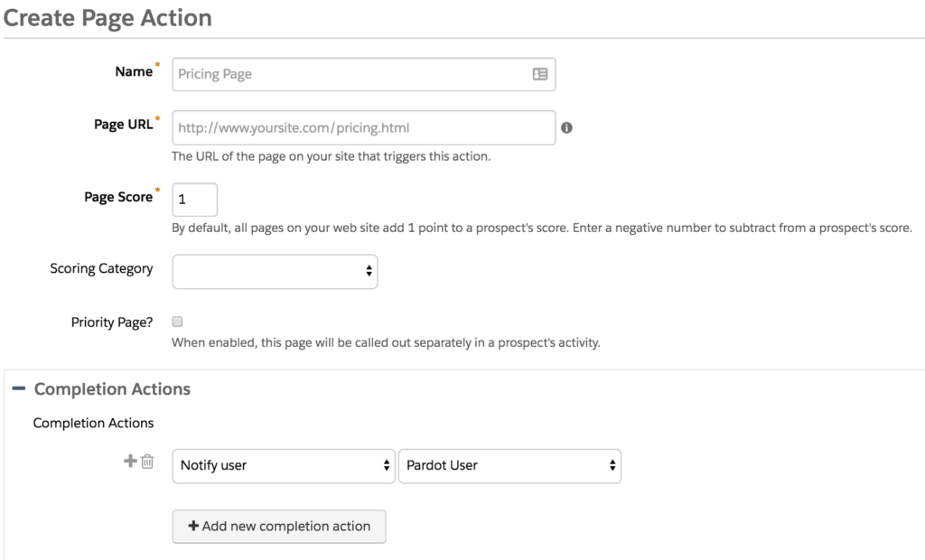925x560 pixels.
Task: Enable the Priority Page checkbox
Action: tap(177, 322)
